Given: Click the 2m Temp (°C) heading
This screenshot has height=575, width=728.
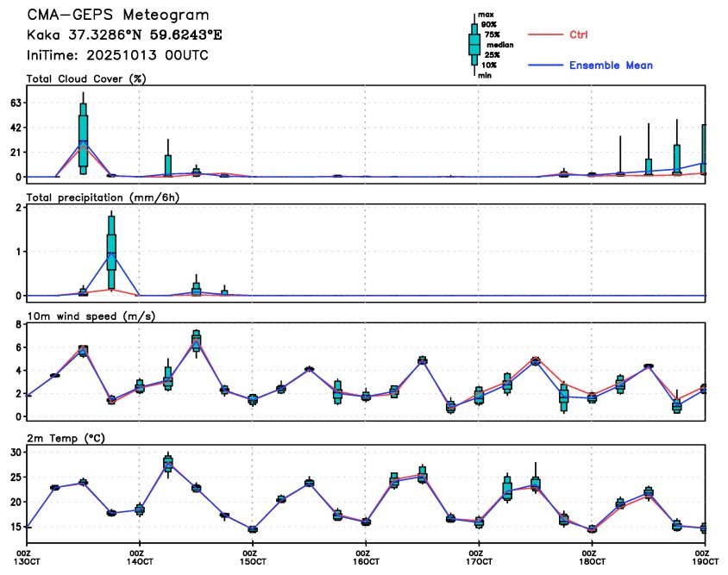Looking at the screenshot, I should (x=66, y=438).
